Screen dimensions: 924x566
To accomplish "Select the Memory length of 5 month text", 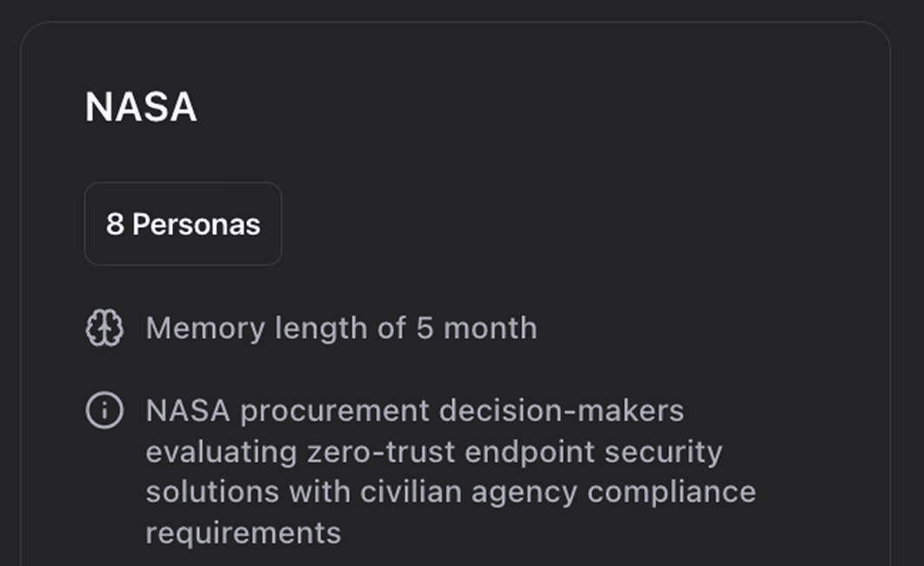I will pyautogui.click(x=341, y=329).
